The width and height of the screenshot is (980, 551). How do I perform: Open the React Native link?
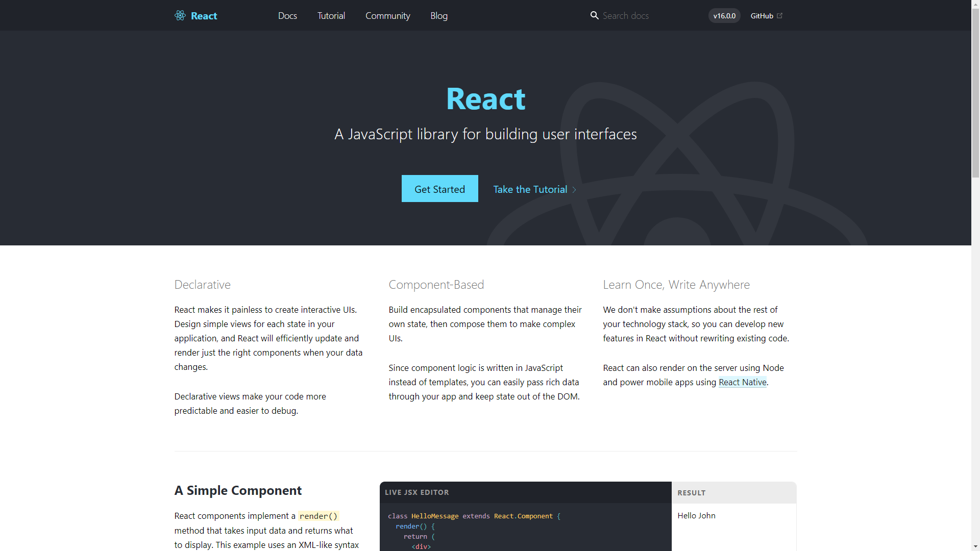(x=742, y=382)
